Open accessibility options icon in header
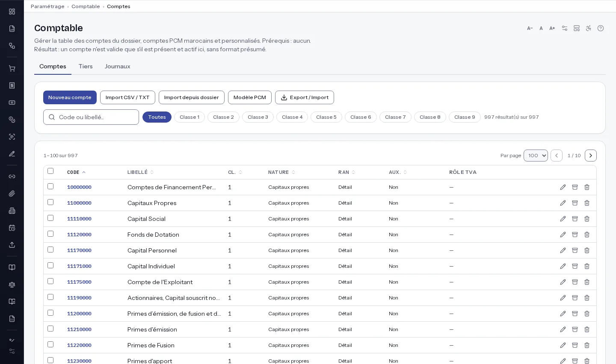 589,28
